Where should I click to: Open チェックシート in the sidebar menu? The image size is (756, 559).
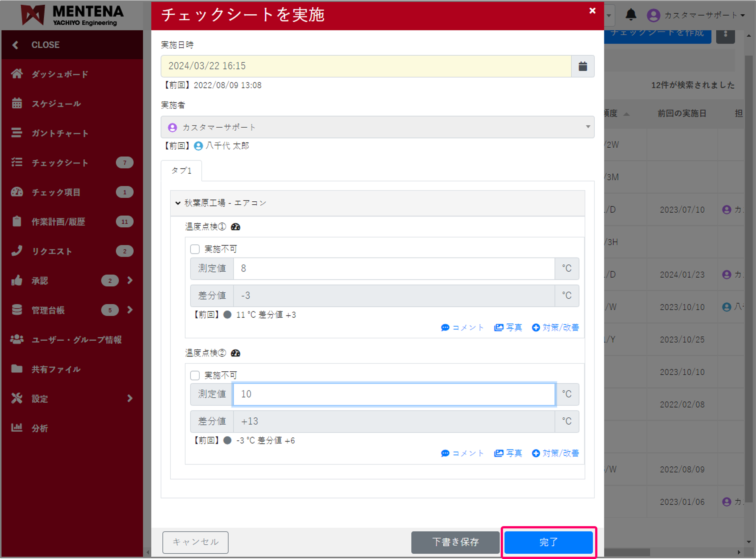pos(60,163)
